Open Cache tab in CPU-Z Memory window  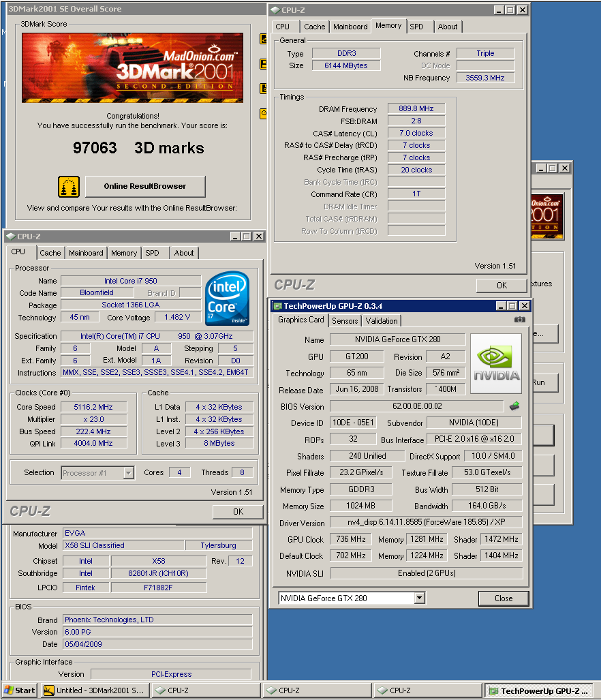[x=315, y=27]
